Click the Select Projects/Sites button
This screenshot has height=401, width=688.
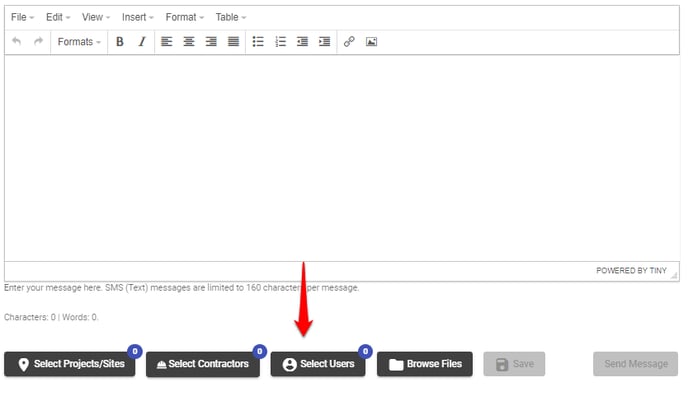[x=70, y=364]
